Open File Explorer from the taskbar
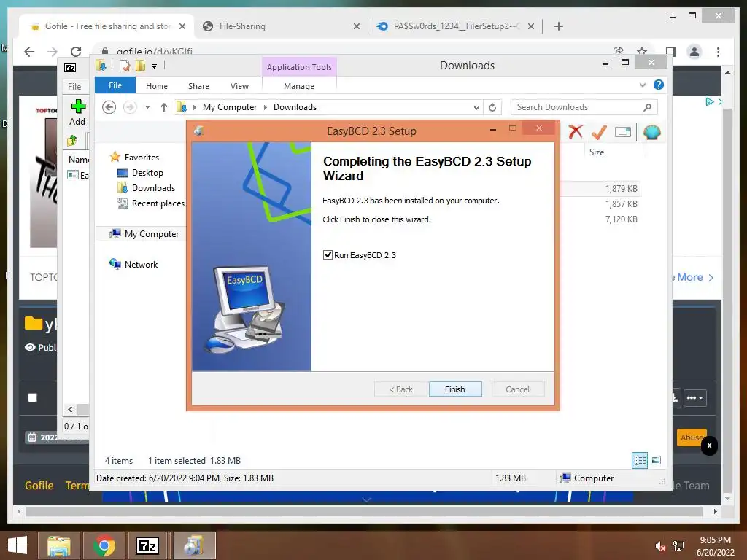This screenshot has width=747, height=560. click(59, 545)
